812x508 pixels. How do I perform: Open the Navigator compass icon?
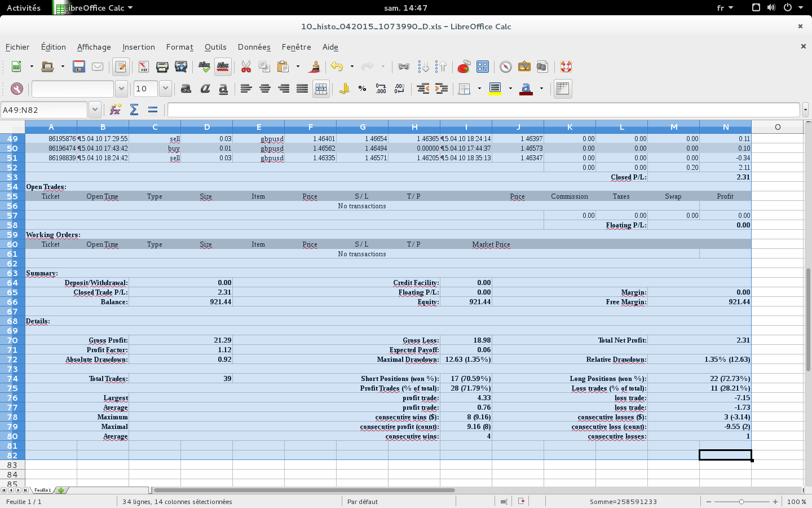[x=506, y=67]
